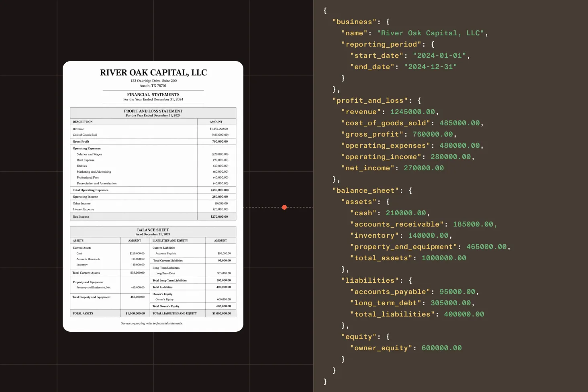
Task: Click the 140000.00 inventory value
Action: pyautogui.click(x=428, y=235)
